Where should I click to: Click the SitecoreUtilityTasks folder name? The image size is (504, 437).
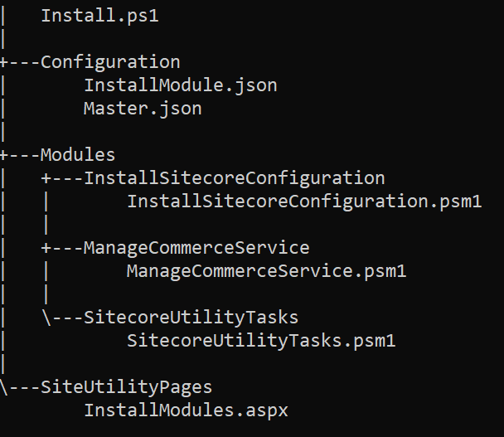(x=191, y=317)
